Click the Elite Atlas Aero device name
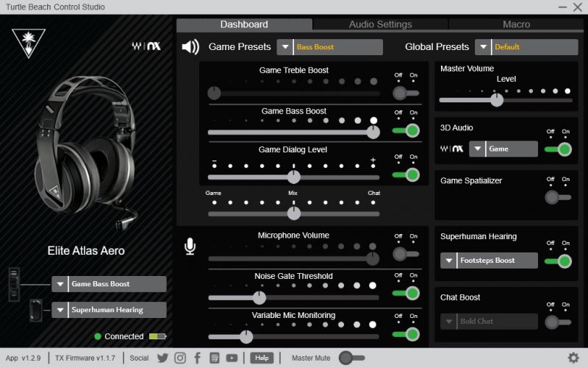 pyautogui.click(x=86, y=250)
